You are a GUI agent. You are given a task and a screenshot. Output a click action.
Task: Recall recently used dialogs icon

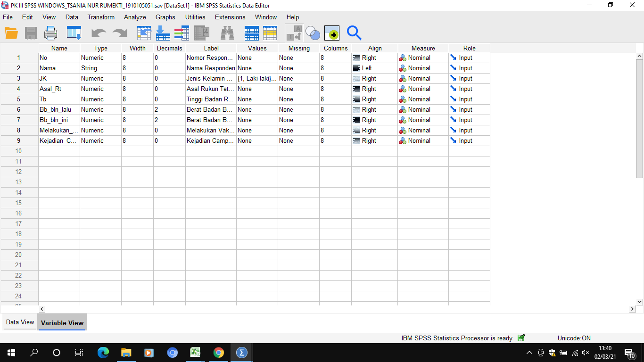pyautogui.click(x=74, y=33)
